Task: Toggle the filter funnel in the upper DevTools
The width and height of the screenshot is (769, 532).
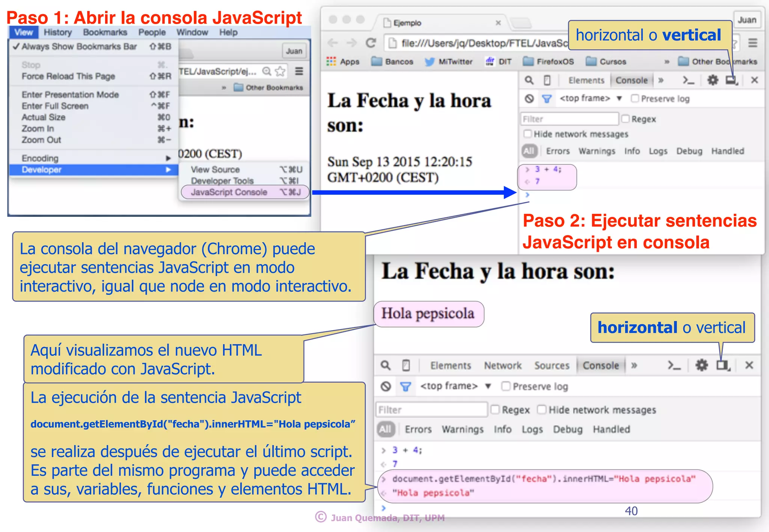Action: pos(547,99)
